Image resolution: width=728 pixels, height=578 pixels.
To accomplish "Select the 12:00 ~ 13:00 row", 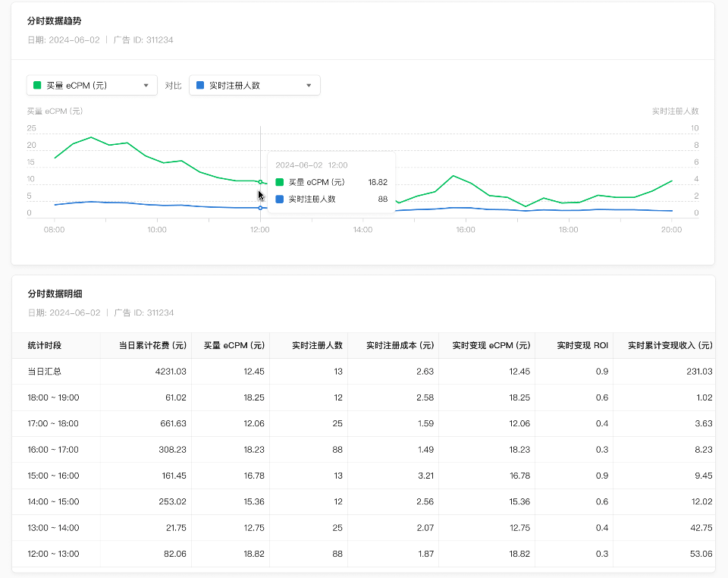I will tap(363, 554).
